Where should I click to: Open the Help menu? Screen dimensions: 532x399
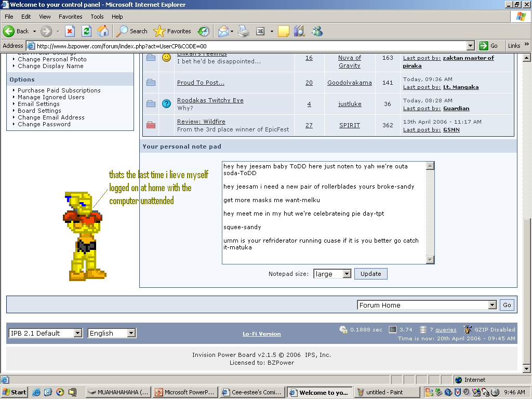[x=117, y=17]
